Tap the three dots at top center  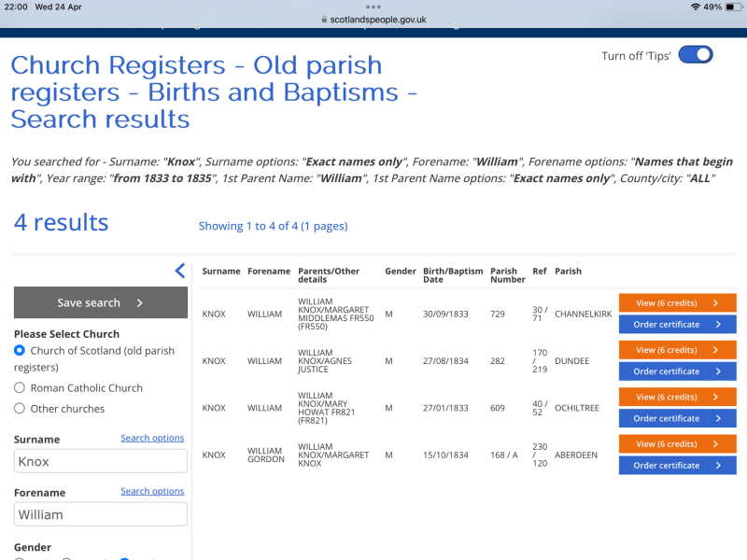[373, 6]
